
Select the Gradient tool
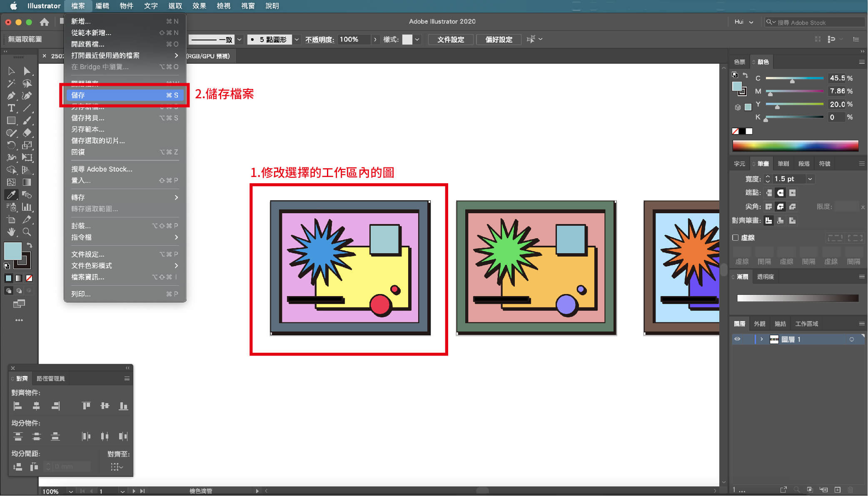[27, 182]
